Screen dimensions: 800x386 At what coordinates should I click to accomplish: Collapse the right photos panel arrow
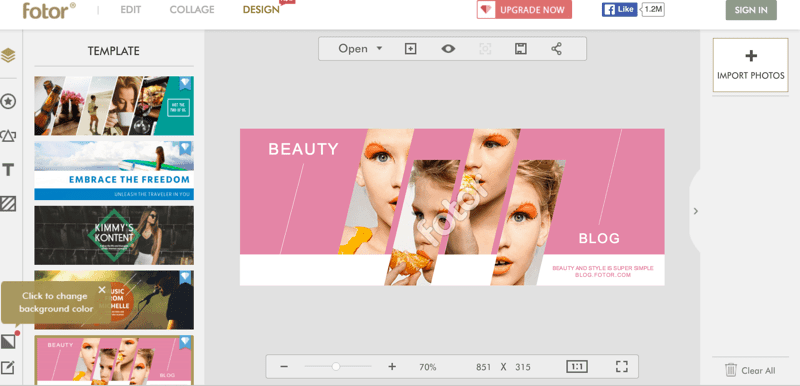[x=695, y=211]
